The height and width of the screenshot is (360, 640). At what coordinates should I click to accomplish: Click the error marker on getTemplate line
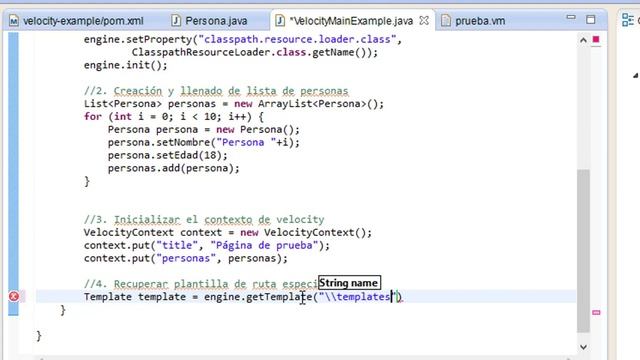pos(13,296)
